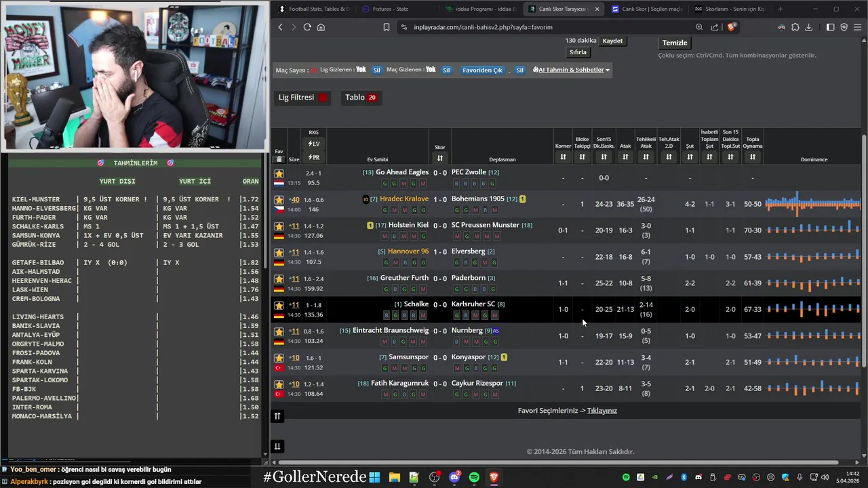Click the Temizle button
The height and width of the screenshot is (488, 868).
click(675, 43)
